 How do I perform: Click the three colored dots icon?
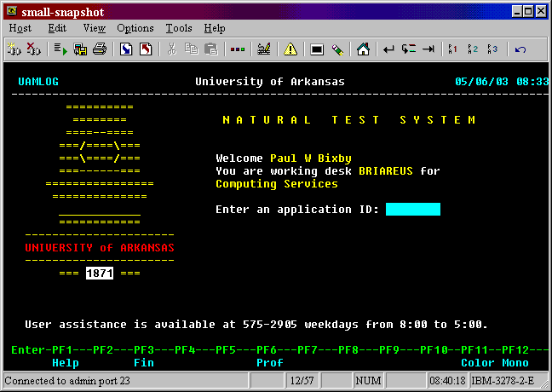click(x=238, y=49)
